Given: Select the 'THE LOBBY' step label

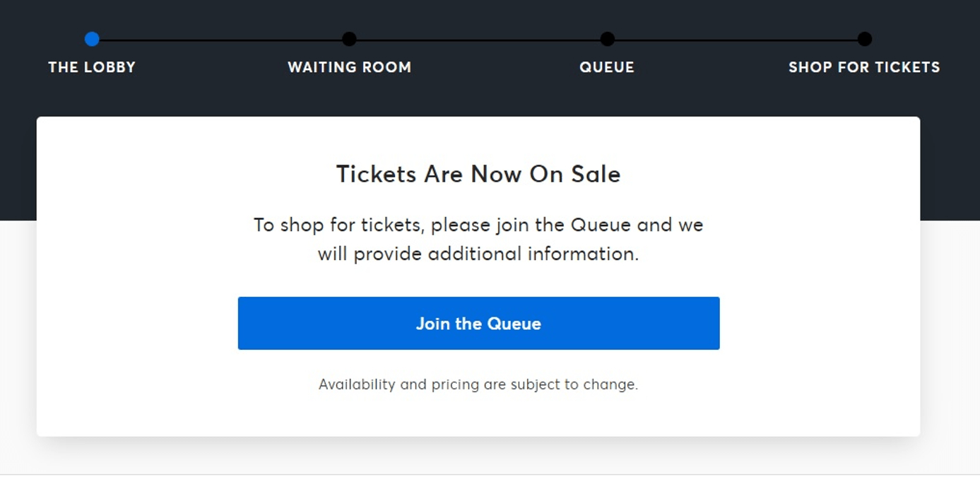Looking at the screenshot, I should click(92, 67).
